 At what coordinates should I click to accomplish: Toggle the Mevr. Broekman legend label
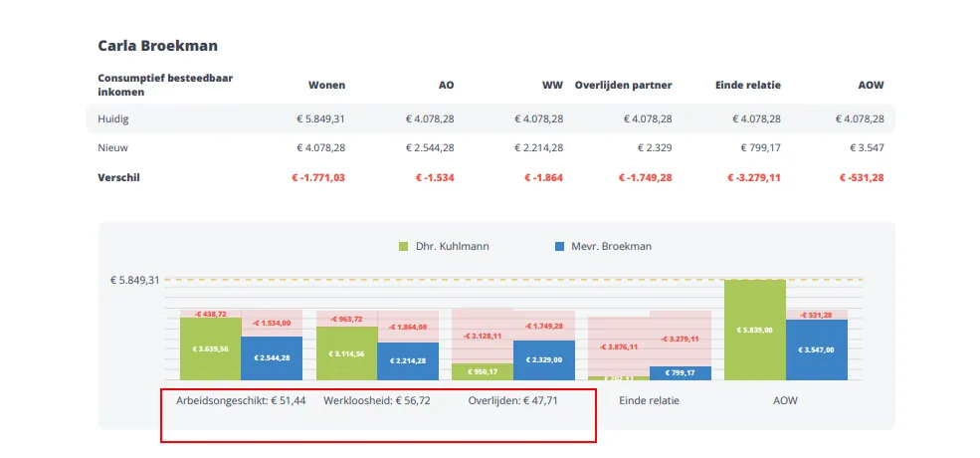pyautogui.click(x=611, y=247)
